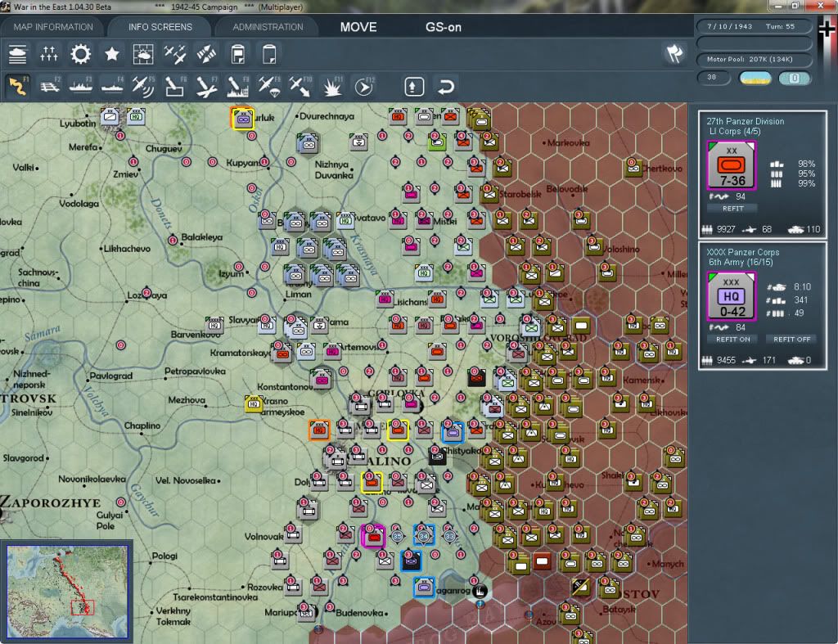Click the upward arrow box icon
Image resolution: width=838 pixels, height=644 pixels.
tap(414, 87)
